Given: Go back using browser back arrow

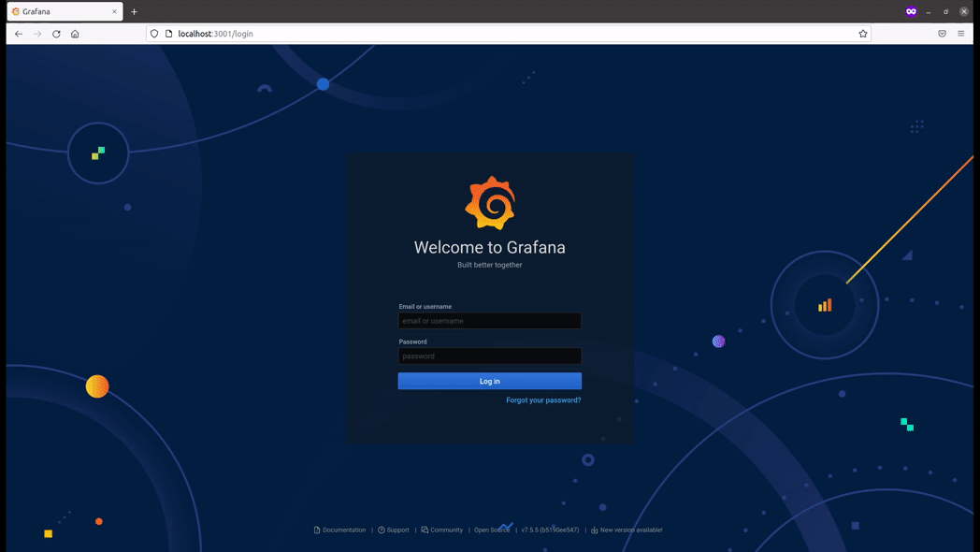Looking at the screenshot, I should pyautogui.click(x=19, y=34).
